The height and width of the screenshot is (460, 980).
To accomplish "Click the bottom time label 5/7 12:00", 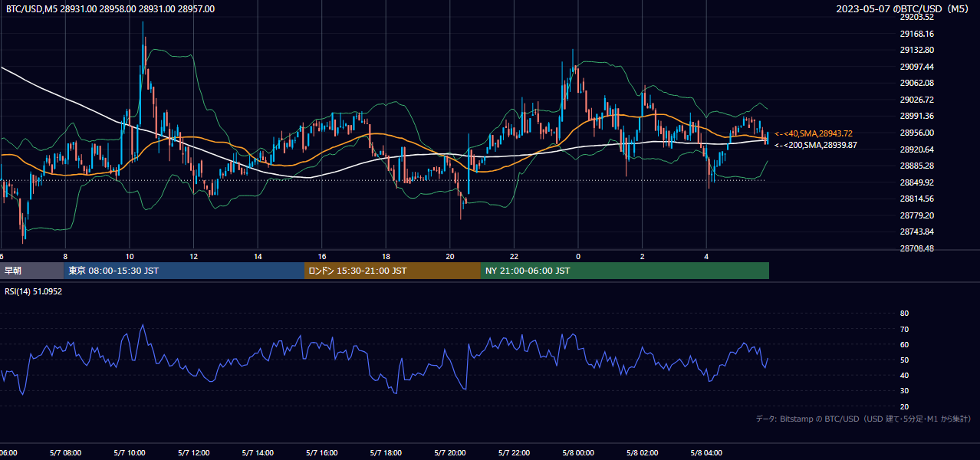I will 193,453.
